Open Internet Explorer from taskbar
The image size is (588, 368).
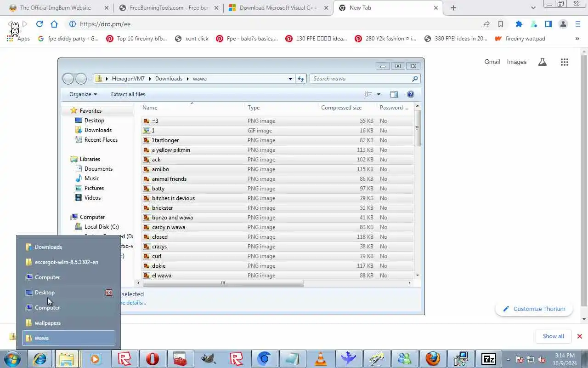(x=40, y=359)
